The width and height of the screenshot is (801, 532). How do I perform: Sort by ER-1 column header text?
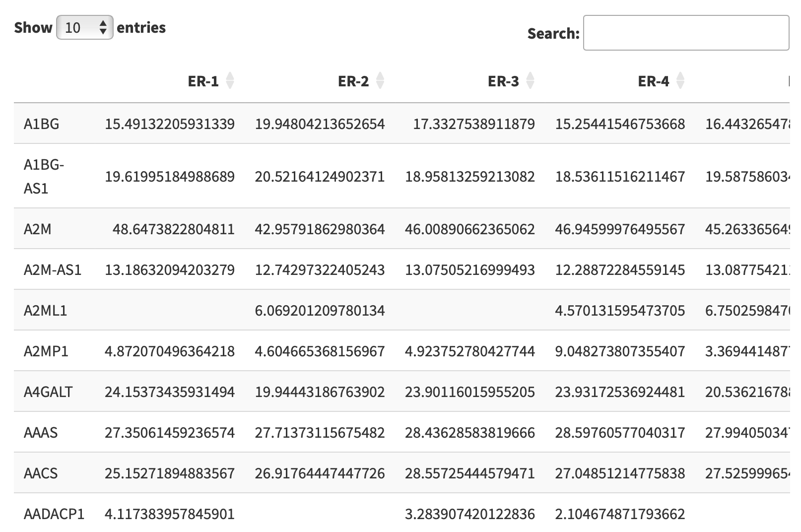(x=203, y=81)
